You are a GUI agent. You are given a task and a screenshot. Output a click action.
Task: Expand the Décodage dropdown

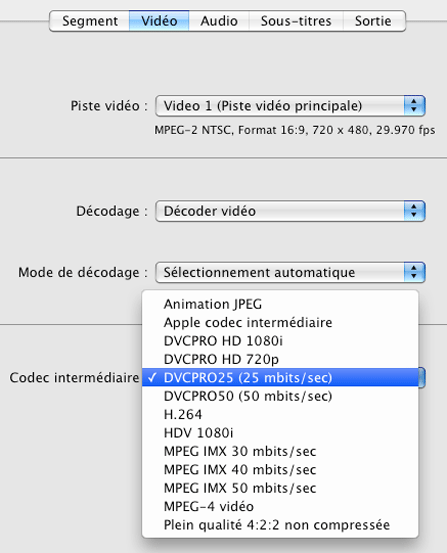(x=290, y=211)
